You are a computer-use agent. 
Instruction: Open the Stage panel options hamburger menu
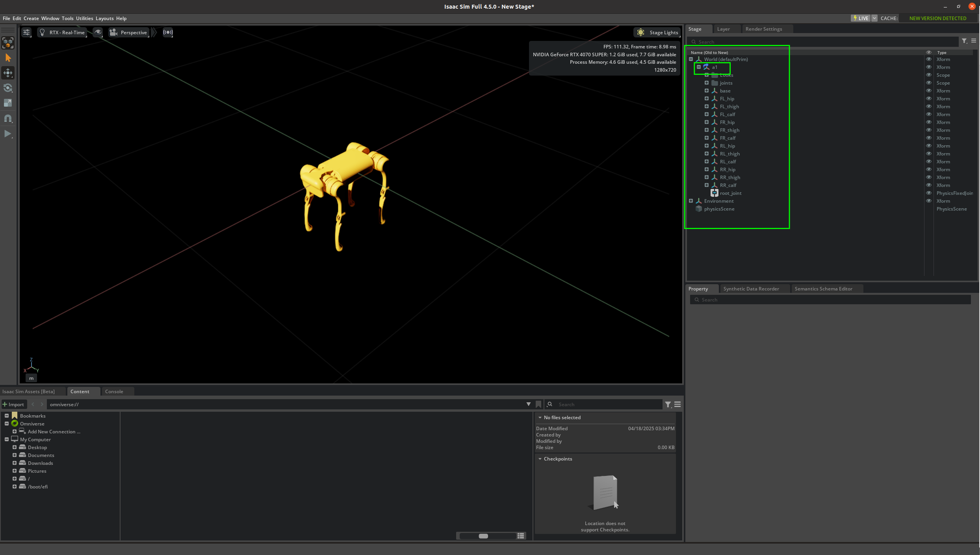[x=974, y=41]
